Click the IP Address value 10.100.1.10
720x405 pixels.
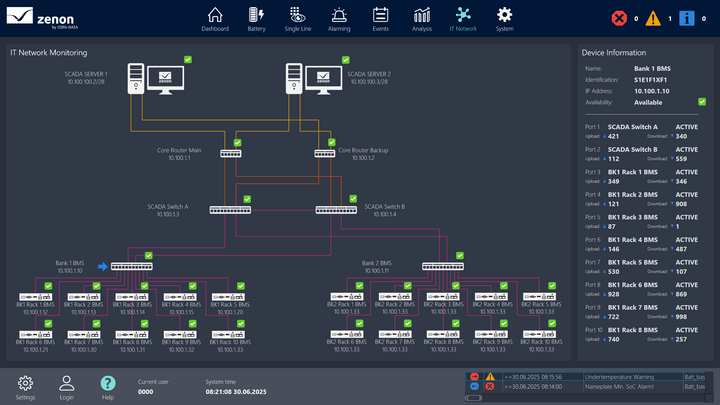tap(652, 91)
